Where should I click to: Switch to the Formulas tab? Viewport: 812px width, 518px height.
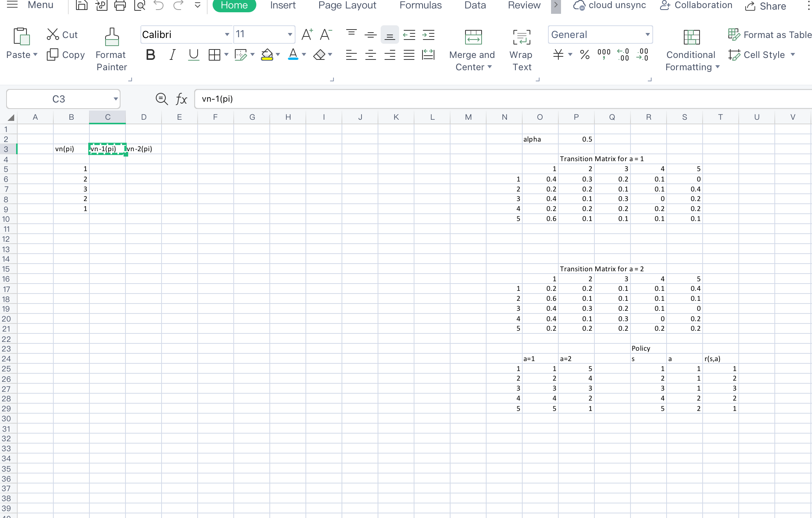[x=420, y=5]
